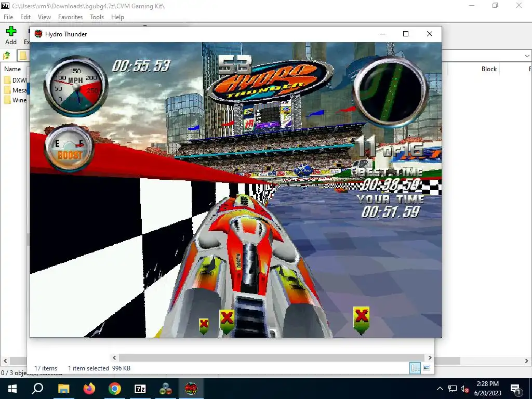Open the Help menu in 7-Zip
This screenshot has width=532, height=399.
point(117,17)
